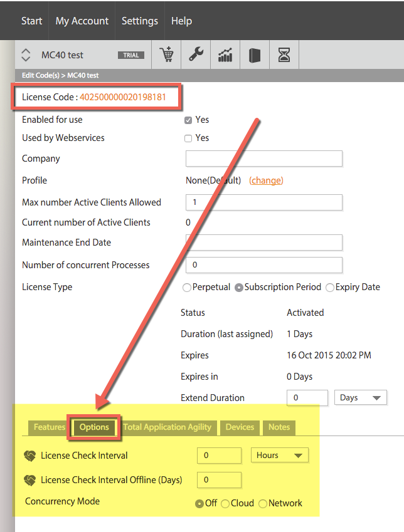Focus the Company text field
404x532 pixels.
[x=264, y=159]
